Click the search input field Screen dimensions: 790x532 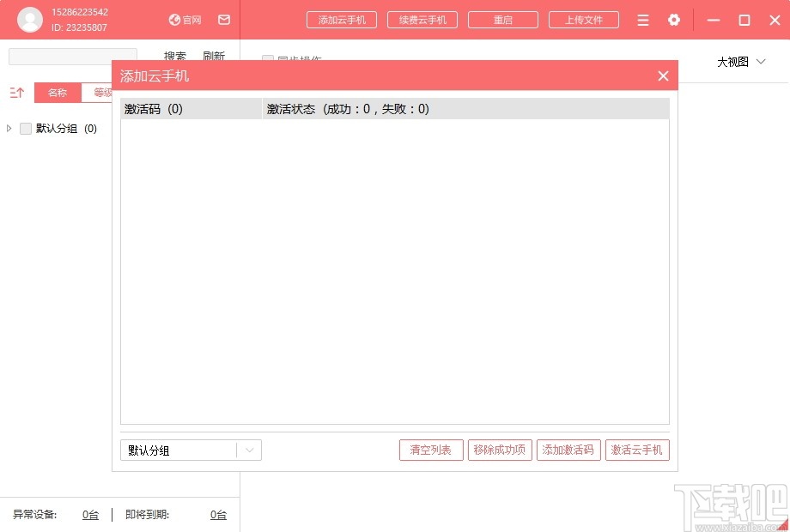coord(72,55)
